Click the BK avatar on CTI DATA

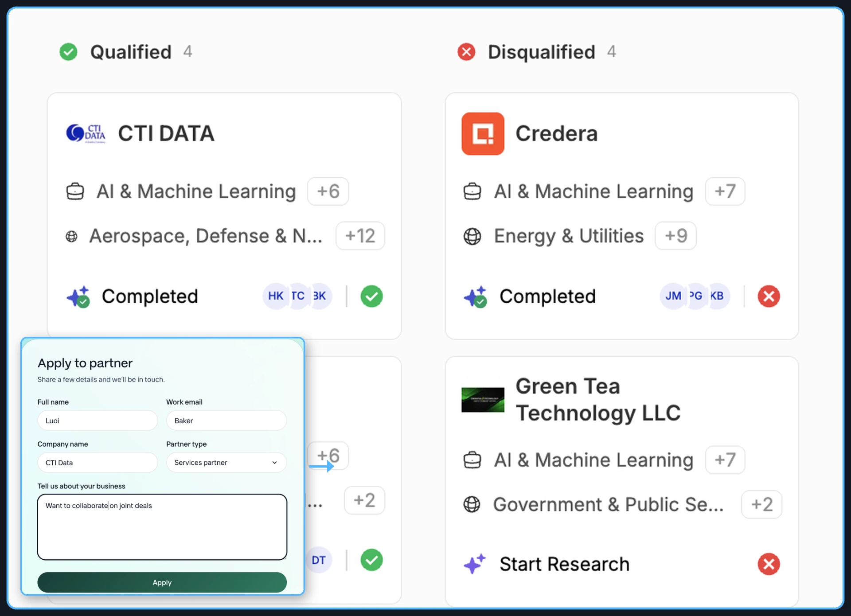(x=320, y=296)
